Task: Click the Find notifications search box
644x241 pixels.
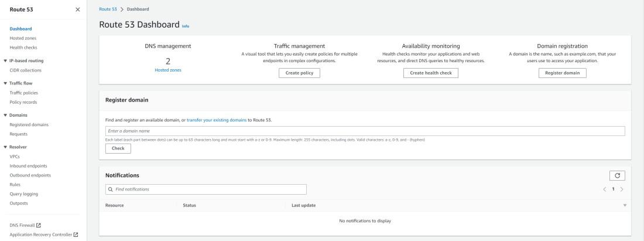Action: point(206,189)
